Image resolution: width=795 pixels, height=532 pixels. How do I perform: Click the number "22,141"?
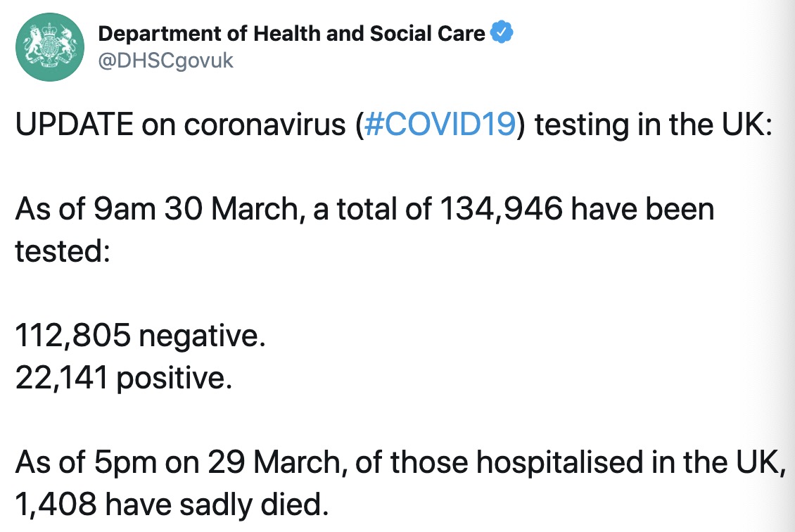point(62,379)
